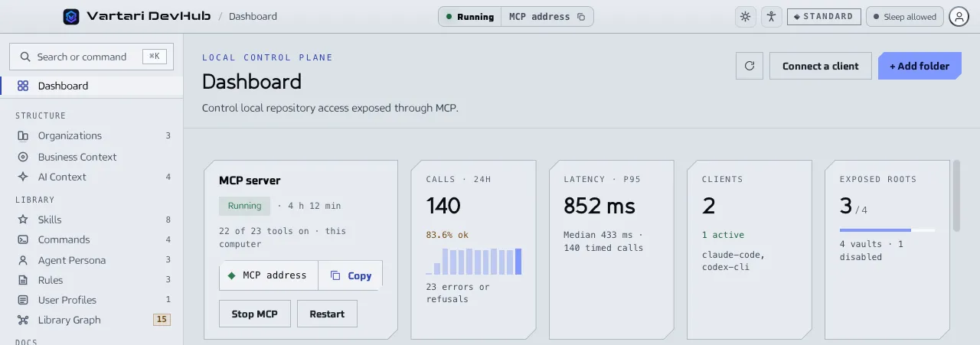Click the '83.6% ok' text

(x=447, y=235)
